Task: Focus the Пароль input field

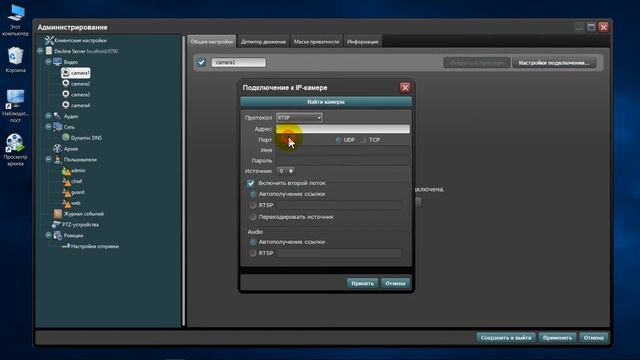Action: click(342, 161)
